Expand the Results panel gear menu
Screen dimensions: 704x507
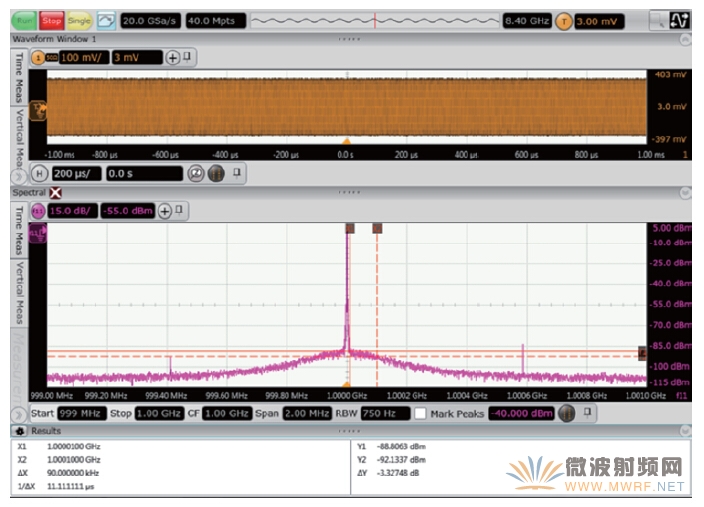tap(20, 431)
